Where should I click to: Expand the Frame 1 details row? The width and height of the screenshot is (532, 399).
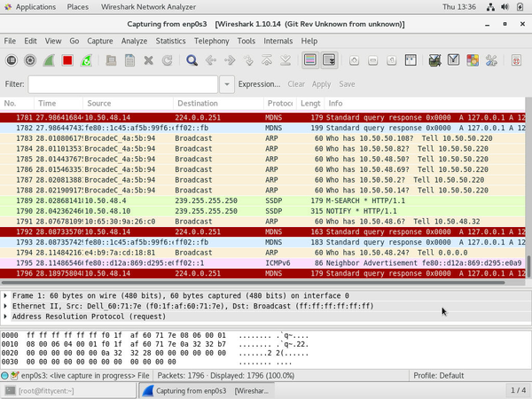click(x=5, y=296)
